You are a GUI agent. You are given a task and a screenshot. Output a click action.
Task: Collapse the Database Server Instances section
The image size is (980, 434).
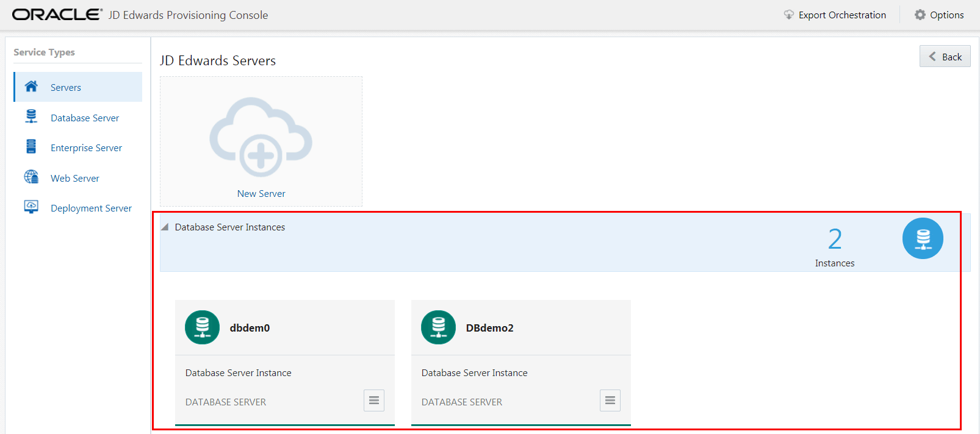tap(165, 227)
